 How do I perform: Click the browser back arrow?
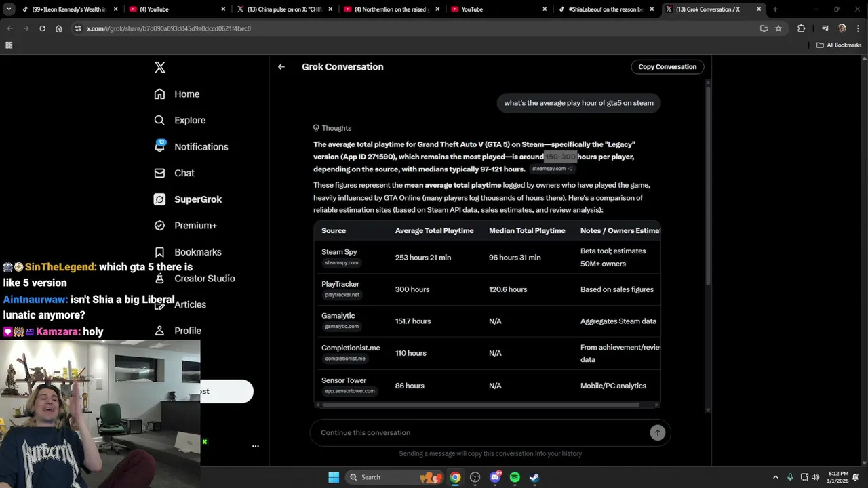(x=10, y=28)
